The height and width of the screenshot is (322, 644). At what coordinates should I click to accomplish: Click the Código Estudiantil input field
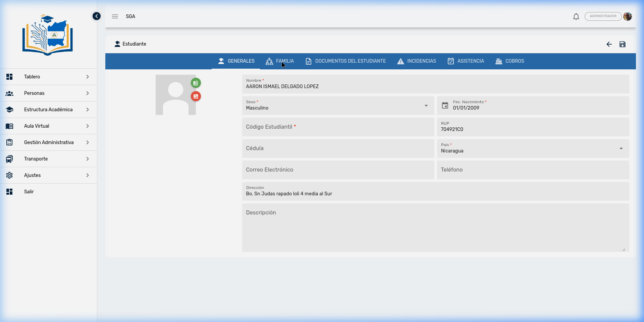coord(338,127)
